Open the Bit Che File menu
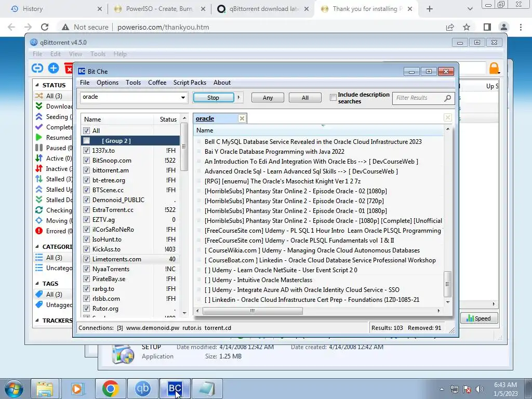This screenshot has height=399, width=532. [x=85, y=83]
